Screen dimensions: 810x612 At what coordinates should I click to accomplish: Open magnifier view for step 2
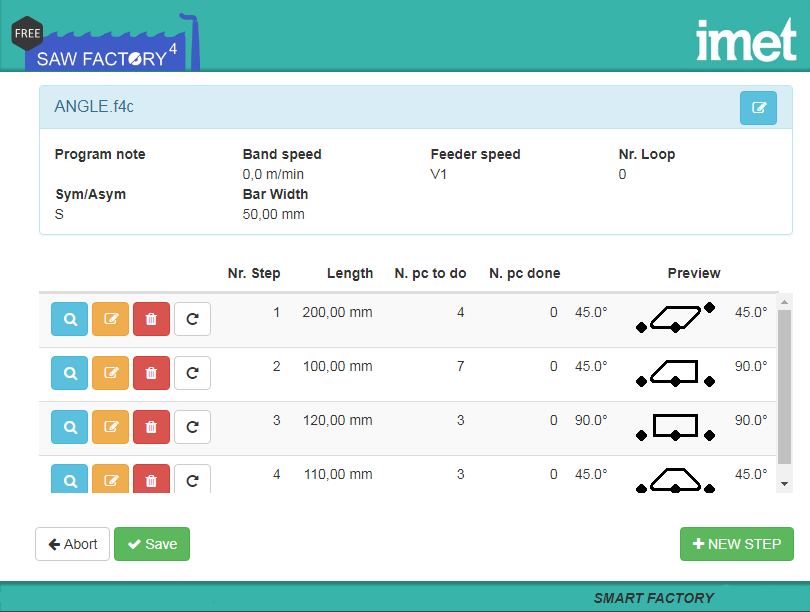pyautogui.click(x=70, y=373)
